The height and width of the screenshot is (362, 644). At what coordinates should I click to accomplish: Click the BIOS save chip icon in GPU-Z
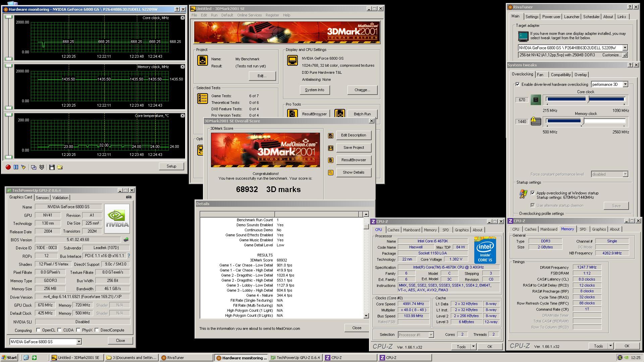pos(126,240)
